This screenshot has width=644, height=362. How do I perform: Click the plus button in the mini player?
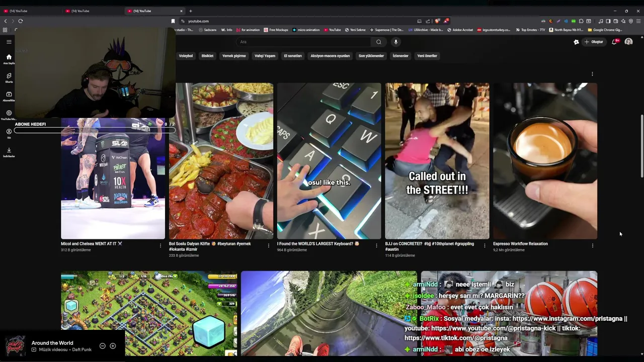click(x=113, y=346)
